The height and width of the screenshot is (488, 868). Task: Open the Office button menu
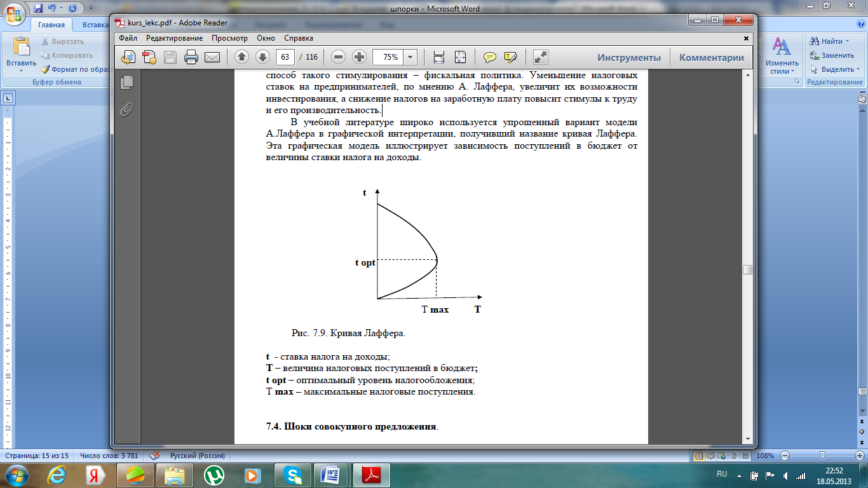(x=15, y=14)
